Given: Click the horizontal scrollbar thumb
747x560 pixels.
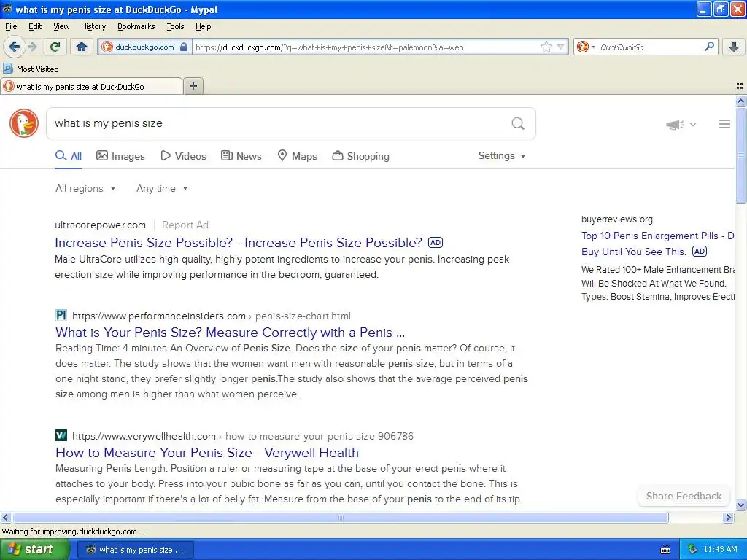Looking at the screenshot, I should 340,517.
